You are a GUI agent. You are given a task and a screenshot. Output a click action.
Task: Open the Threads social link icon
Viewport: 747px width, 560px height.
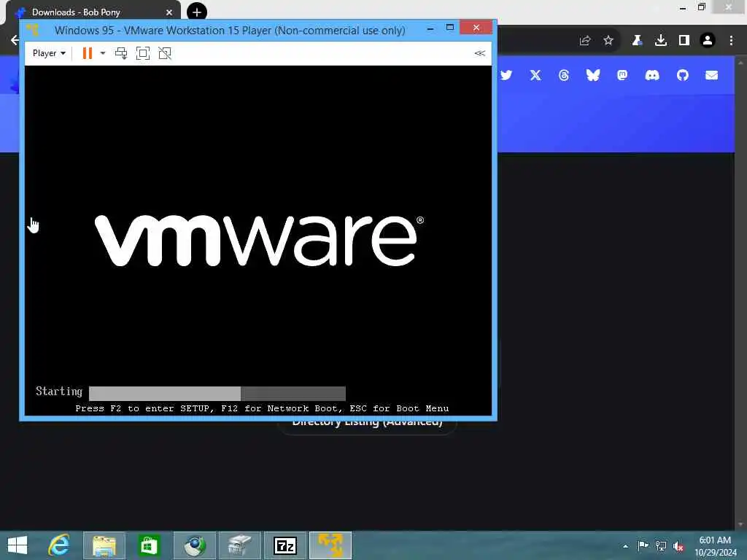(564, 75)
